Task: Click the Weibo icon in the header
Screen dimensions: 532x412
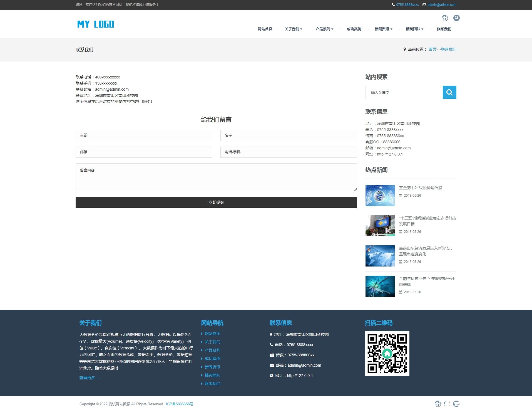Action: point(445,18)
